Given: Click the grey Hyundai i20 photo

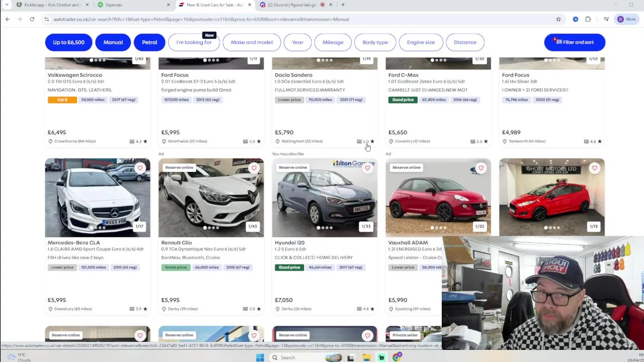Looking at the screenshot, I should point(325,198).
